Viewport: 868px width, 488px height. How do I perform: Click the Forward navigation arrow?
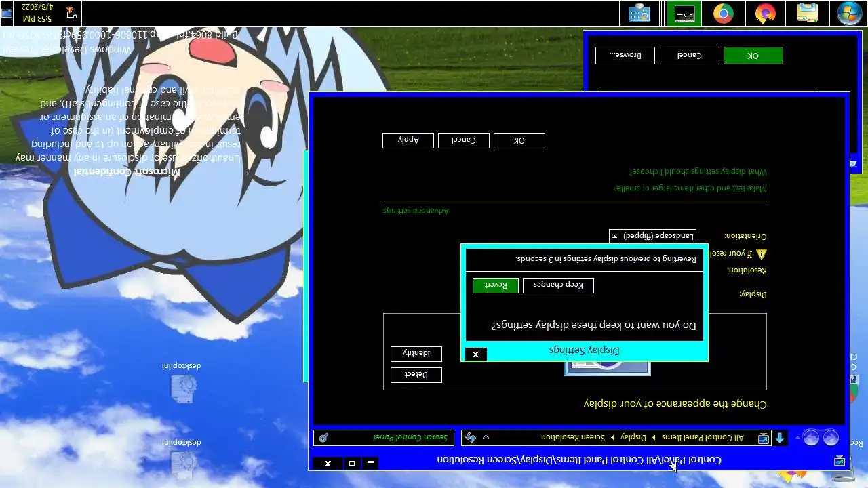(811, 438)
